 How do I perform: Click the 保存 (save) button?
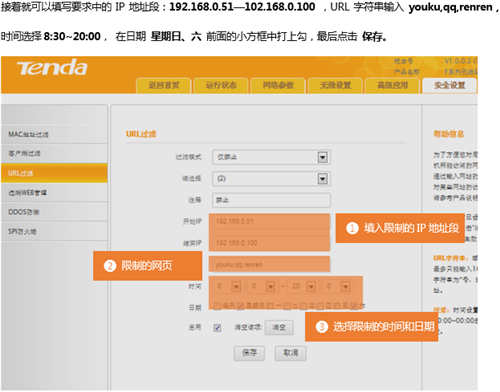pyautogui.click(x=249, y=353)
